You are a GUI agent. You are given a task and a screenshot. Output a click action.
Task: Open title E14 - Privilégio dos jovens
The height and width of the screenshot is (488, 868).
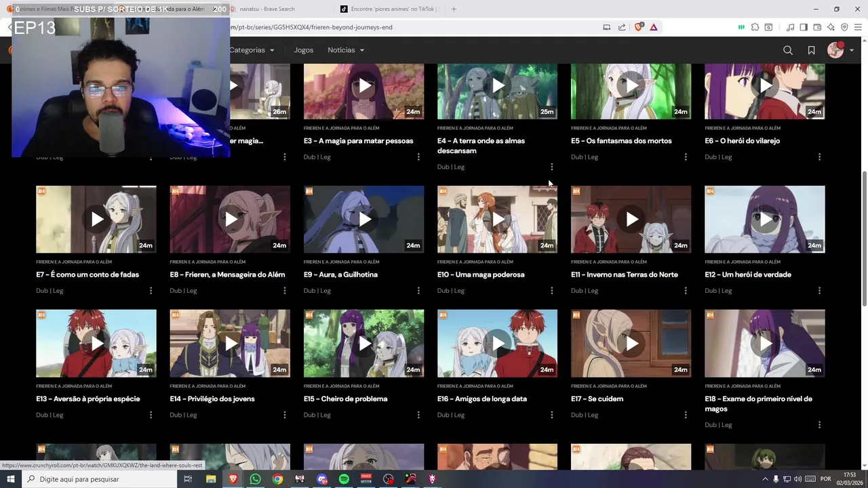pos(212,399)
